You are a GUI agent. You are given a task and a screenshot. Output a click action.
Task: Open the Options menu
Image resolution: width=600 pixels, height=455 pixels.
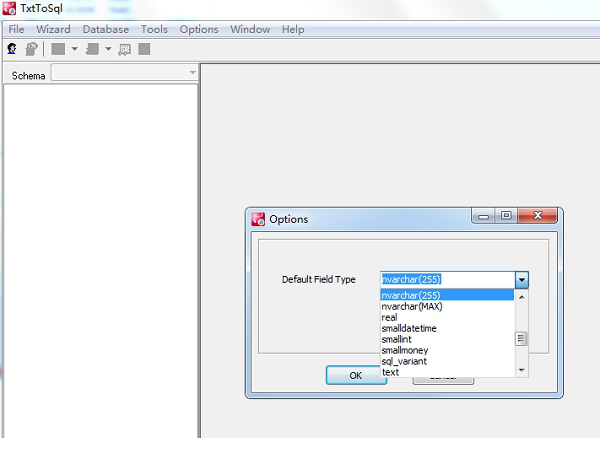pos(199,29)
